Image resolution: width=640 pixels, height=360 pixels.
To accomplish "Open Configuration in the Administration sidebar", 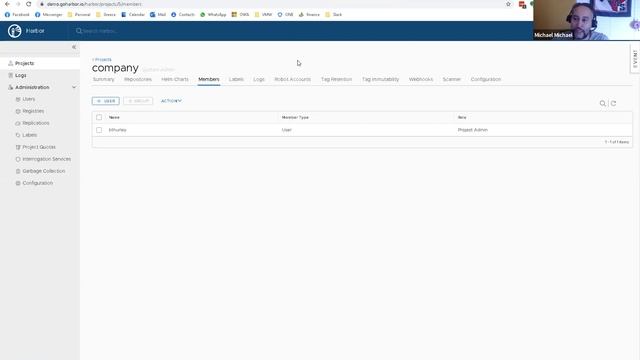I will (38, 183).
